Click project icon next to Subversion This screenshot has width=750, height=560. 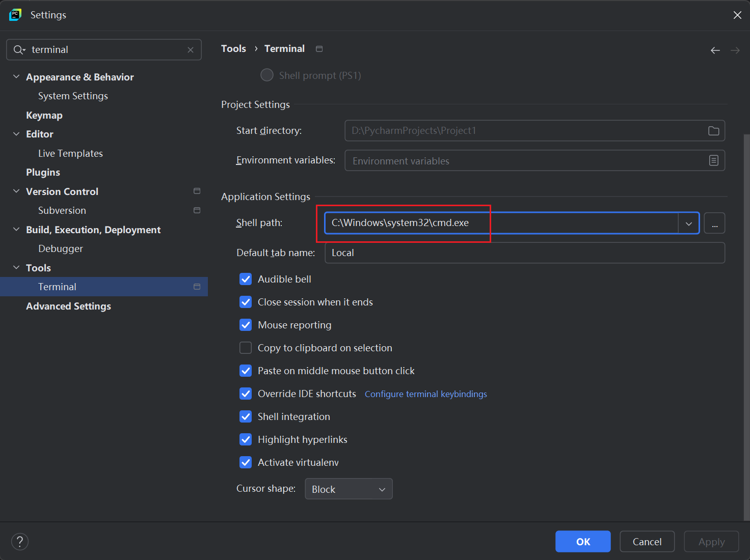pos(197,210)
